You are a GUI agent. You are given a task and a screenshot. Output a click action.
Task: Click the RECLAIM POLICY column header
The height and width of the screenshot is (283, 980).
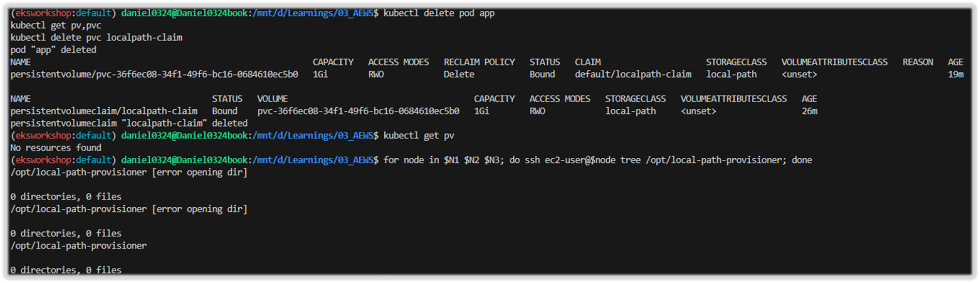pos(479,62)
